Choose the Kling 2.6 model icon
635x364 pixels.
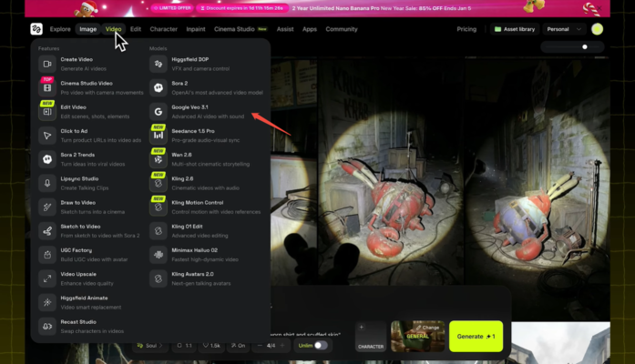click(x=159, y=183)
